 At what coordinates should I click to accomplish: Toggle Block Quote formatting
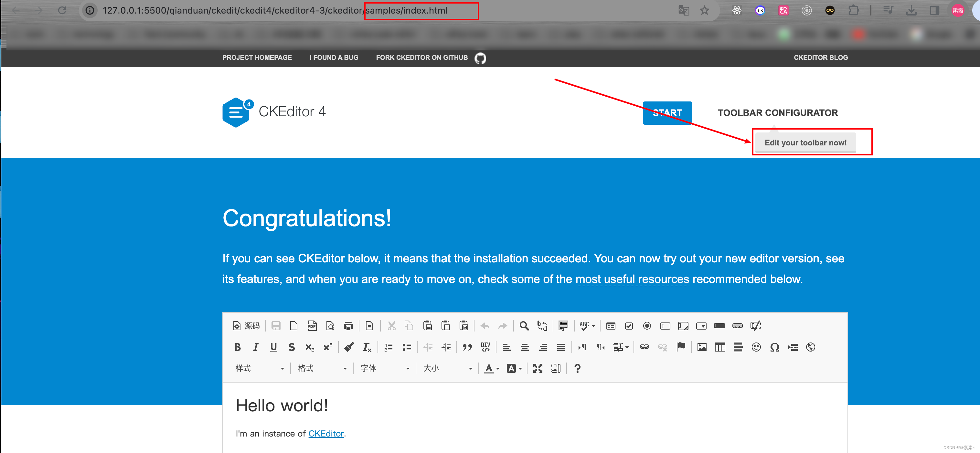(467, 347)
